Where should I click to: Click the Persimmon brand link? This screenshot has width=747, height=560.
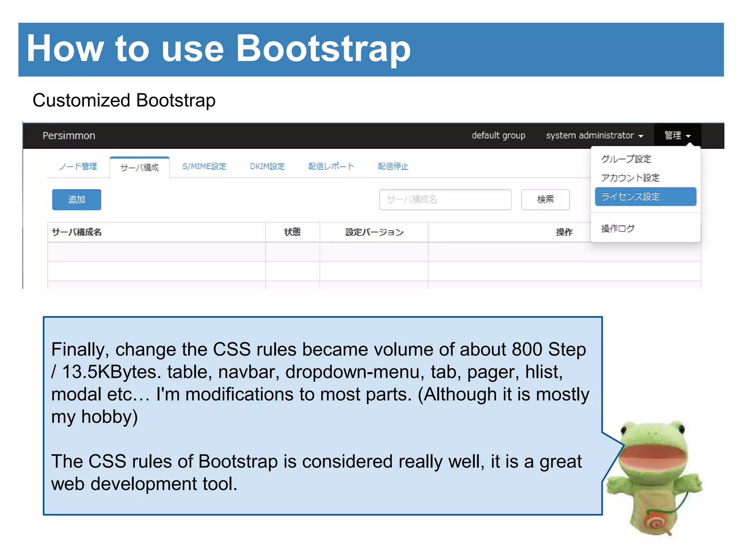[x=69, y=136]
